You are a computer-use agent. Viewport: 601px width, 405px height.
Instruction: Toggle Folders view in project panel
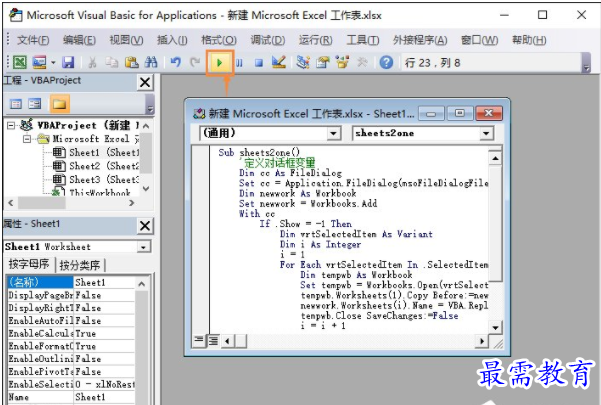(59, 104)
